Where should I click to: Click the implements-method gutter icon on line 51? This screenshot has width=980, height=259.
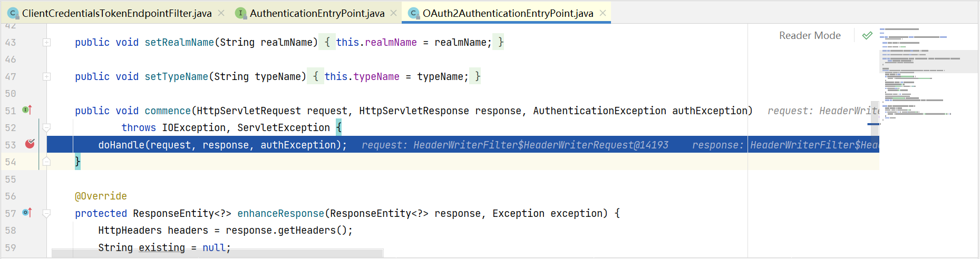point(27,110)
